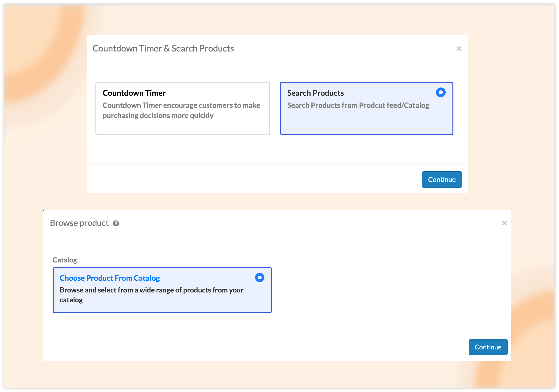Click 'purchasing decisions more quickly' text line
The height and width of the screenshot is (392, 559).
(158, 116)
